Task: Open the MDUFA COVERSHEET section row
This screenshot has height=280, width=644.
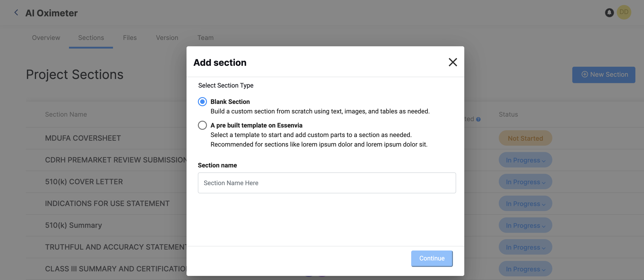Action: (x=83, y=138)
